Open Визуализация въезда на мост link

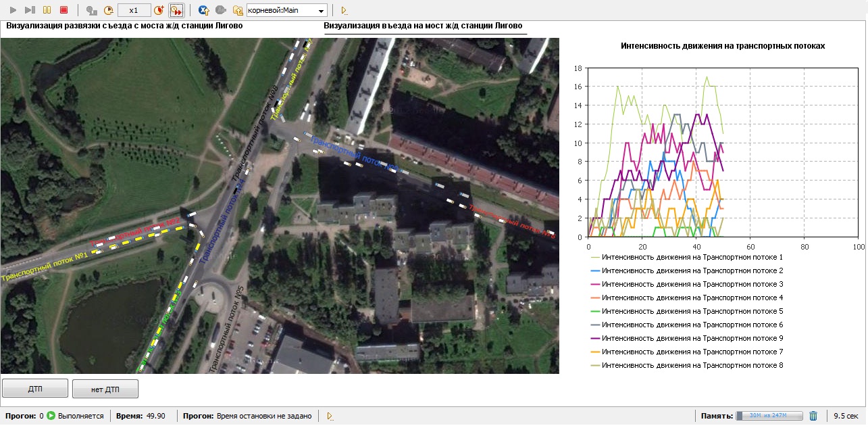[x=423, y=26]
